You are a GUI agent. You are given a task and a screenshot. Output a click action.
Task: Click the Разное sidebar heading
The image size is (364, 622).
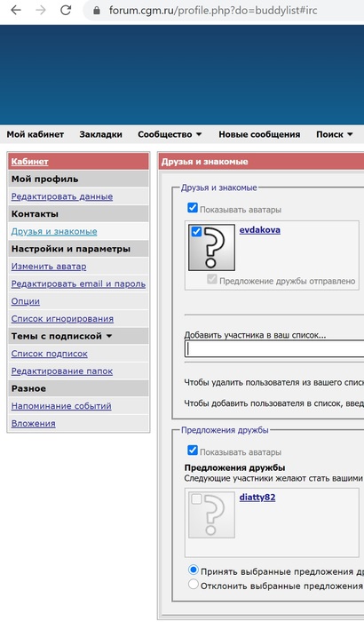click(28, 388)
